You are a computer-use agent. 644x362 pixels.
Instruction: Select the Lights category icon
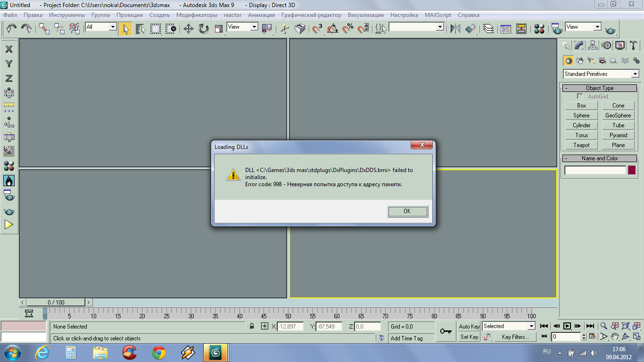pyautogui.click(x=591, y=61)
